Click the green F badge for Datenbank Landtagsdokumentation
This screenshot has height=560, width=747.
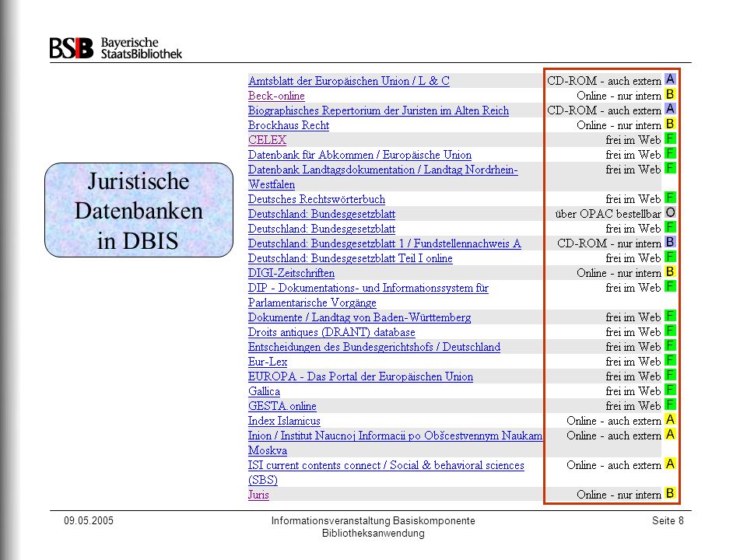pos(670,168)
